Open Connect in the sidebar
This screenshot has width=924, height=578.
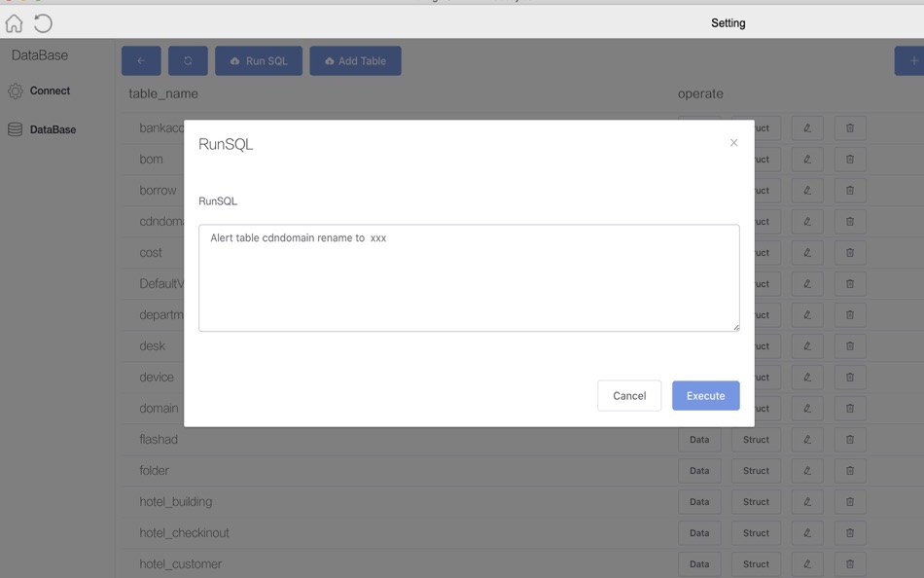pos(39,90)
